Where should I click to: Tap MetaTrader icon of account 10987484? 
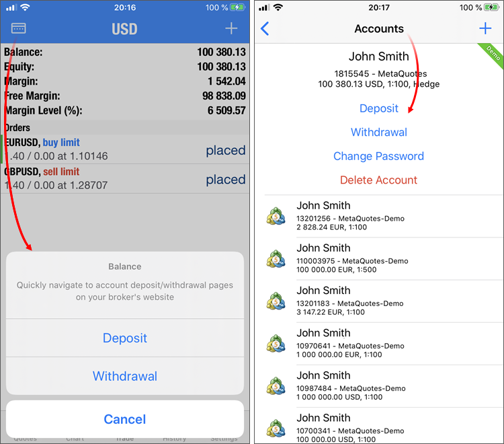pyautogui.click(x=276, y=386)
